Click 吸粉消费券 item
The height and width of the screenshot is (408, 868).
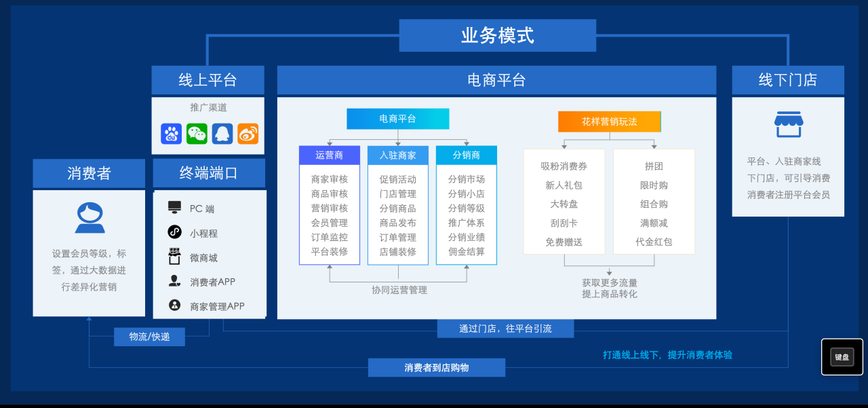pos(564,166)
